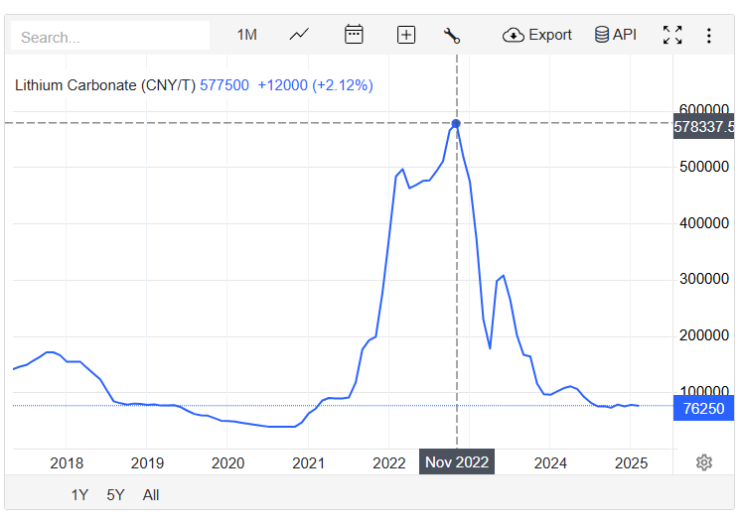Open the calendar date range picker
The width and height of the screenshot is (743, 523).
coord(353,35)
